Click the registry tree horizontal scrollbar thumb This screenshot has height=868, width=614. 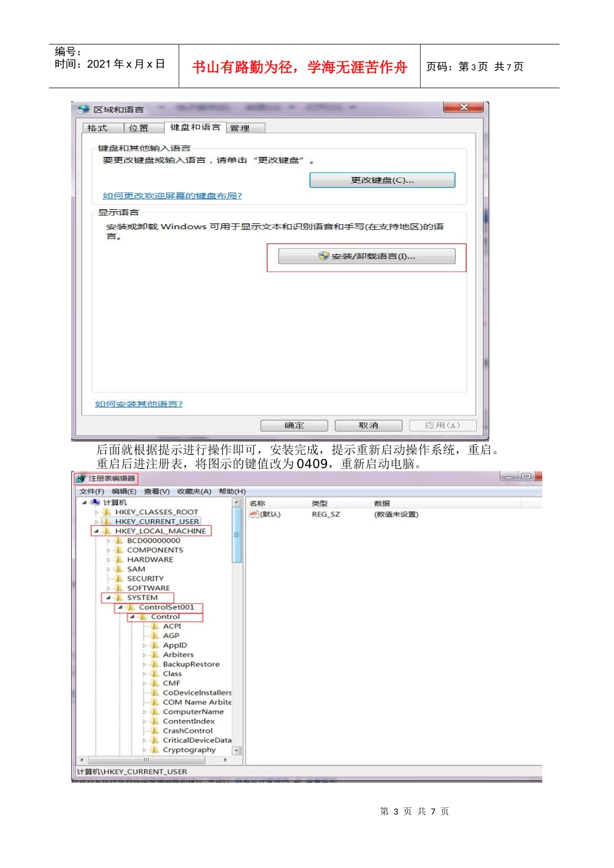146,760
